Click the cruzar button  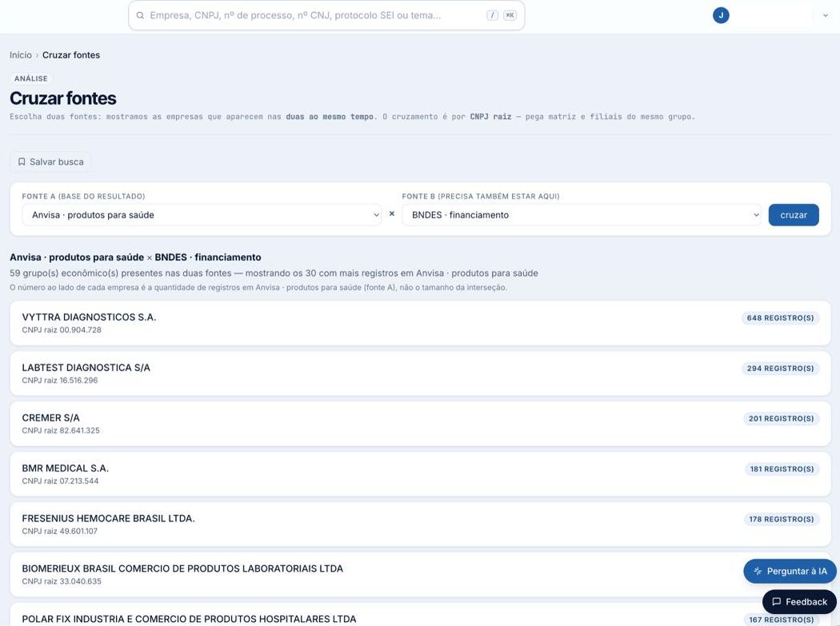(x=794, y=215)
